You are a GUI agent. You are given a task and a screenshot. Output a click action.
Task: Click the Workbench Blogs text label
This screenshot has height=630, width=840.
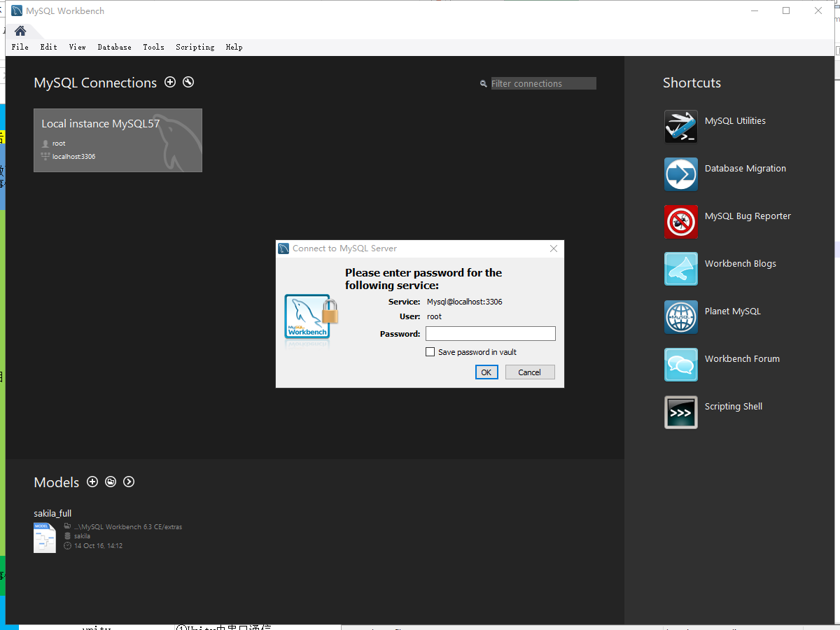(741, 264)
